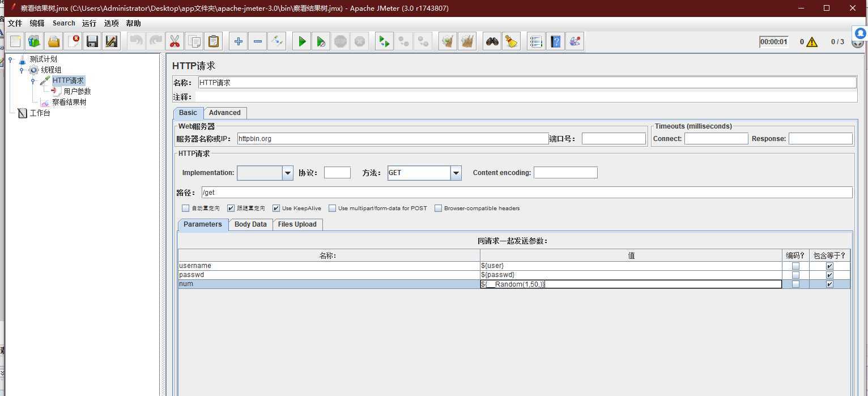Click the Toggle enable/disable icon
The image size is (868, 396).
[276, 41]
